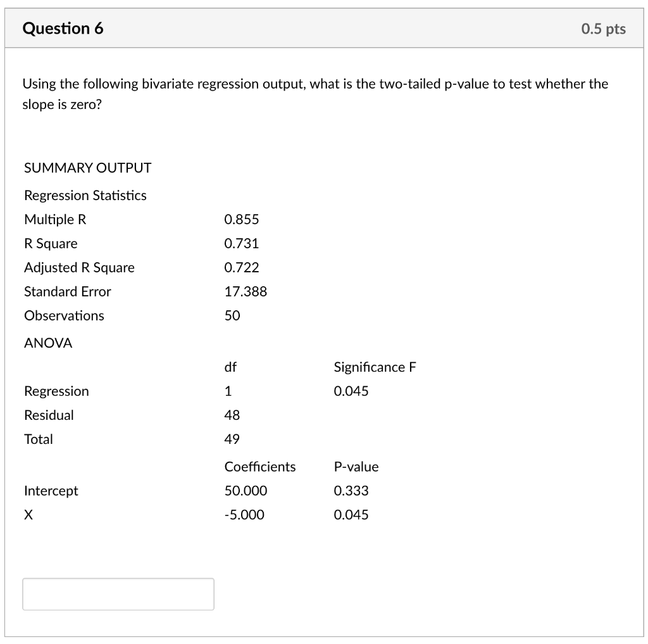Select the Residual df value 48

(x=231, y=415)
